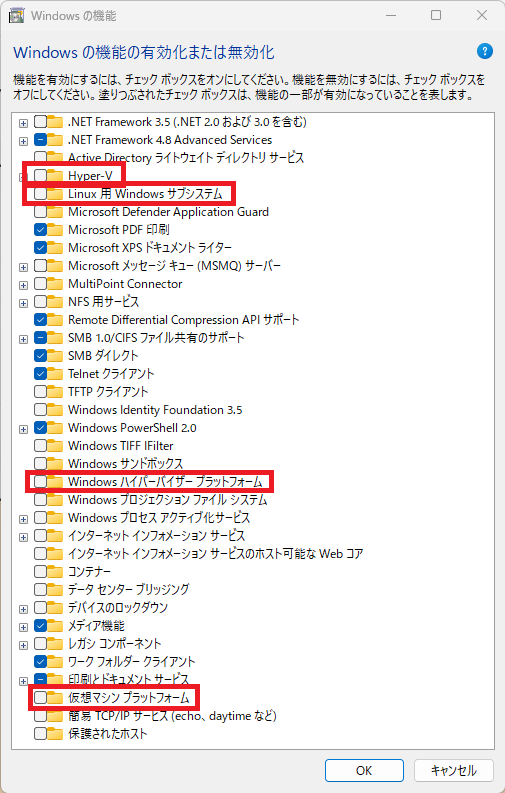Maximize the Windows の機能 window
This screenshot has width=505, height=793.
(x=436, y=16)
